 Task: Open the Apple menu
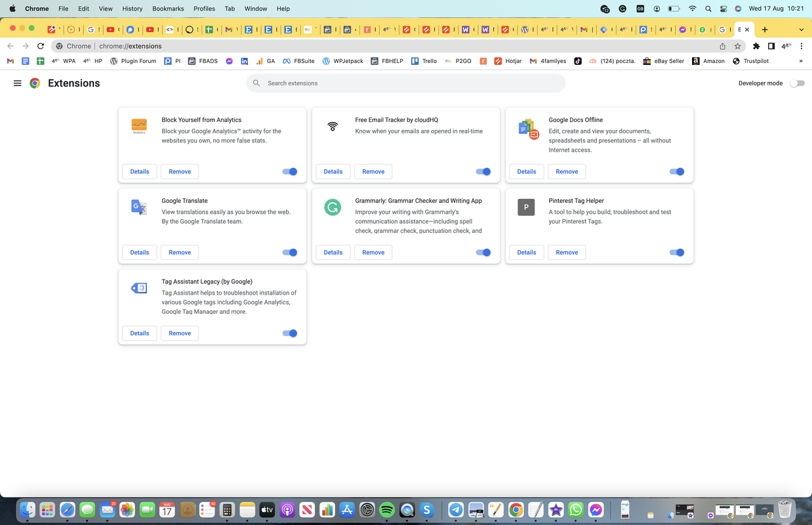pyautogui.click(x=12, y=9)
